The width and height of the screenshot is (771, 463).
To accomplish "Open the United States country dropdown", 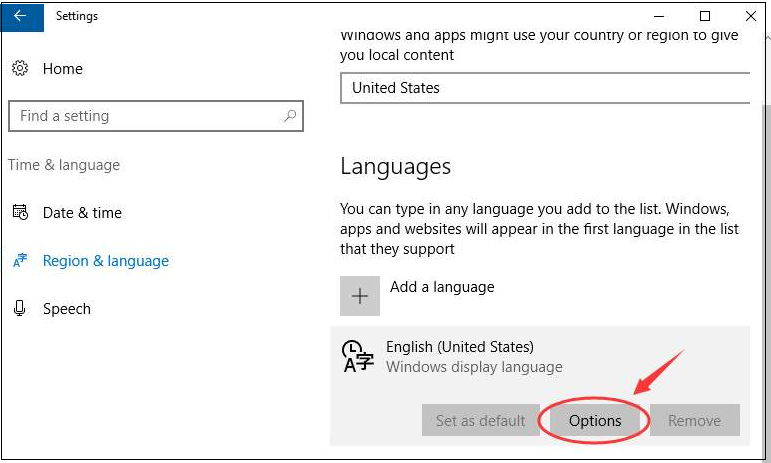I will click(545, 88).
